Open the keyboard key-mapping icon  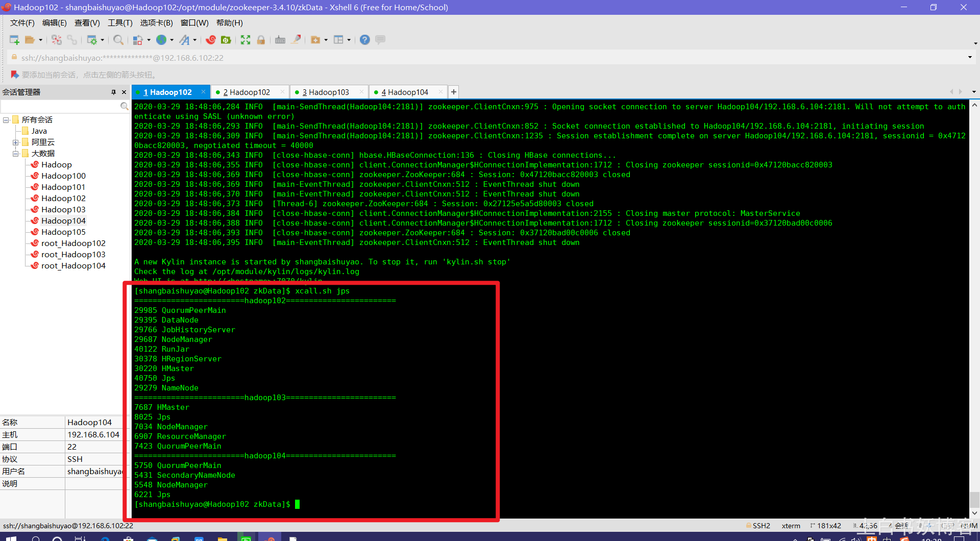coord(280,40)
